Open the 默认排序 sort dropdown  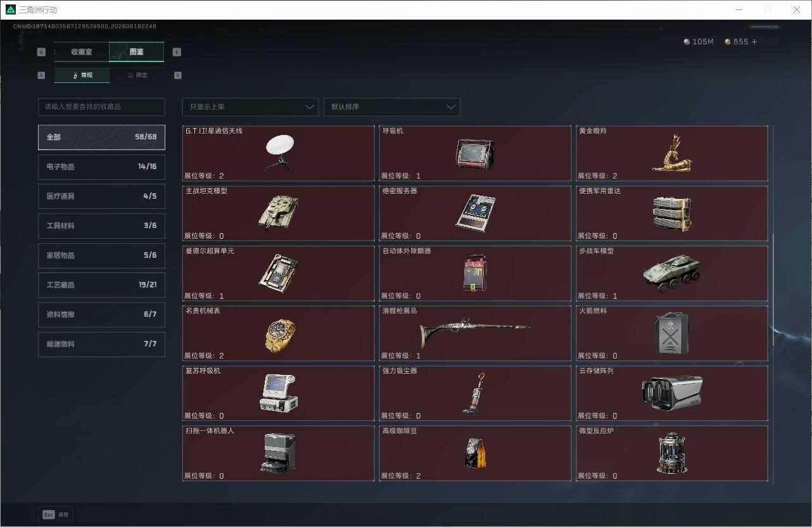coord(392,106)
